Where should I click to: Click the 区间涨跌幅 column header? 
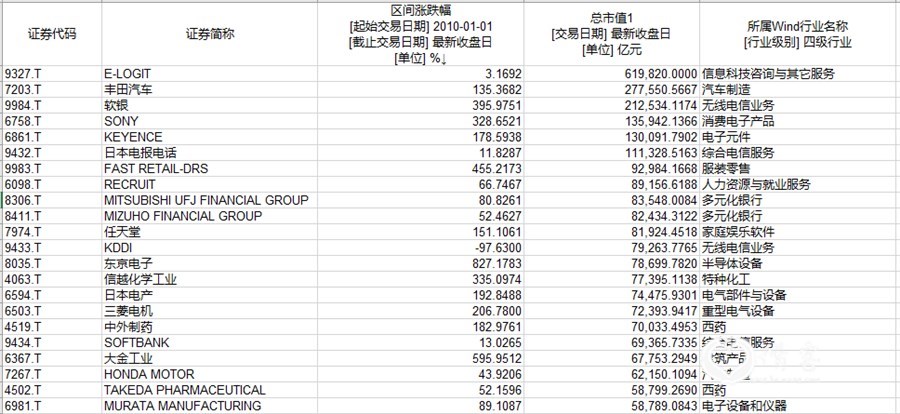pos(421,34)
